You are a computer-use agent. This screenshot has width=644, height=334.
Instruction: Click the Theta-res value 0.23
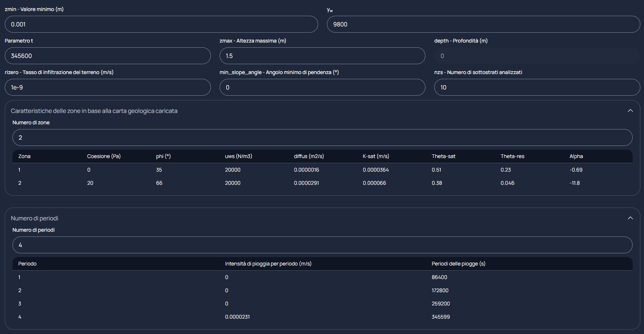[506, 170]
